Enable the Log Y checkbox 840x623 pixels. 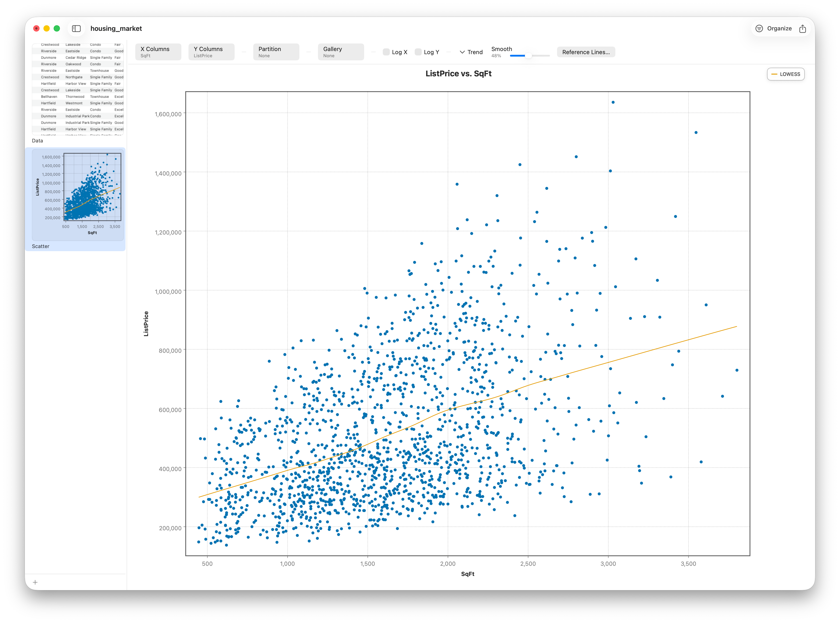[418, 52]
